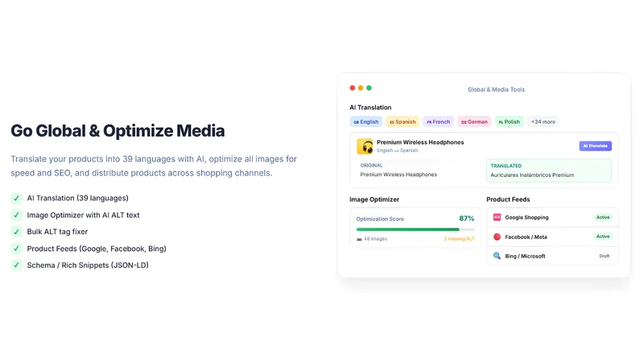Click the TRANSLATED result box

tap(549, 171)
